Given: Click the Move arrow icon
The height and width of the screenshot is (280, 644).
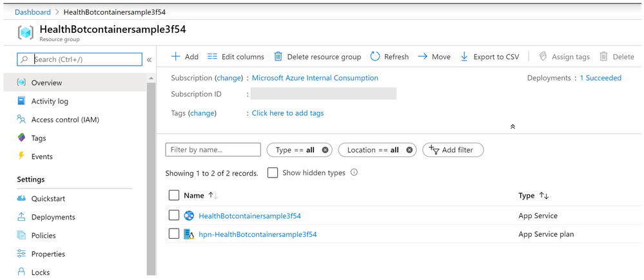Looking at the screenshot, I should [423, 57].
